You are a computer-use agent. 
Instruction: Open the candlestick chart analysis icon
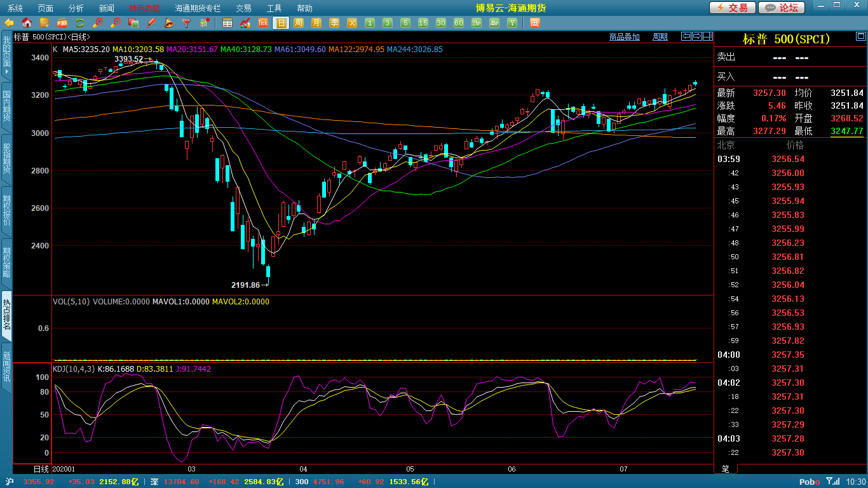tap(245, 23)
